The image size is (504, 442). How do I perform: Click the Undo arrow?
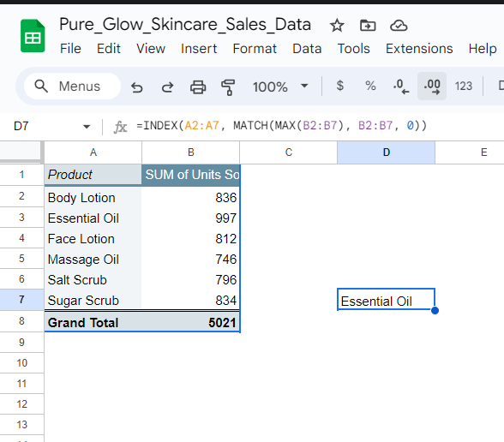pos(136,87)
